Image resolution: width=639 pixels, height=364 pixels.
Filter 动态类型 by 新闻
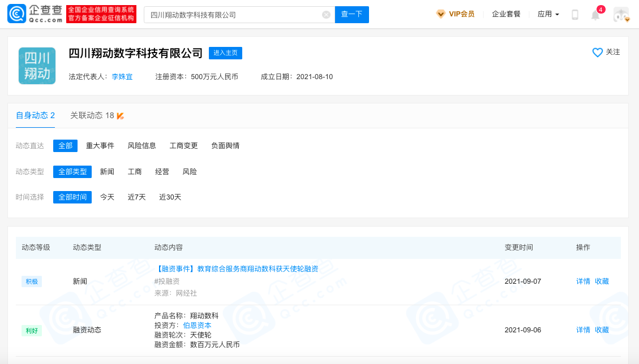(107, 172)
